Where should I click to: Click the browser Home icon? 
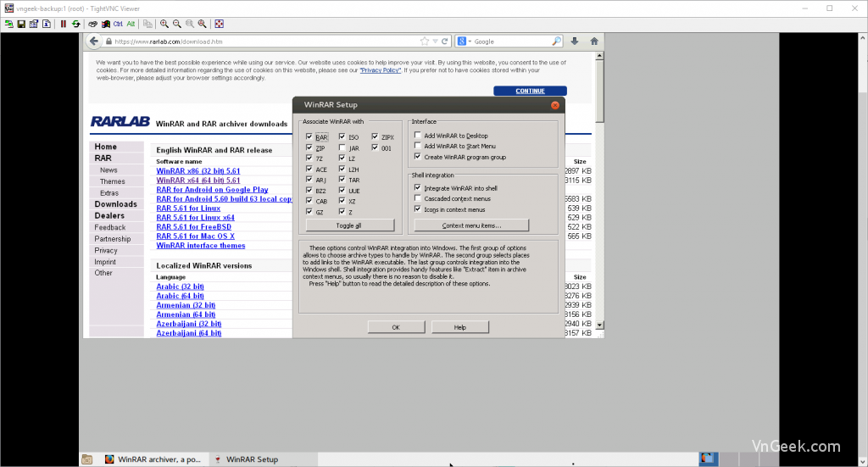[x=594, y=41]
